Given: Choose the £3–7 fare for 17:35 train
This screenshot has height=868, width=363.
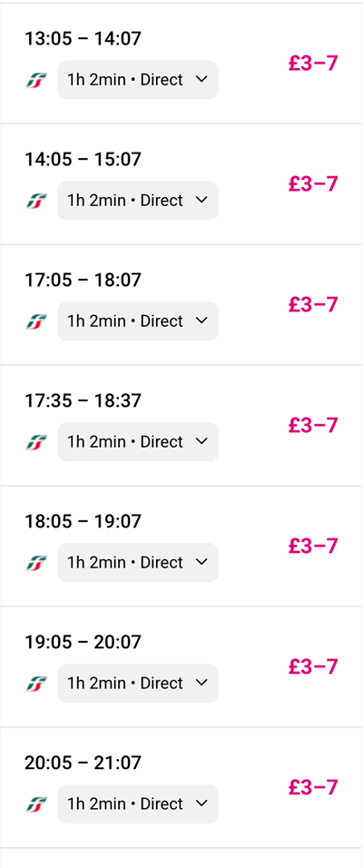Looking at the screenshot, I should click(x=313, y=425).
